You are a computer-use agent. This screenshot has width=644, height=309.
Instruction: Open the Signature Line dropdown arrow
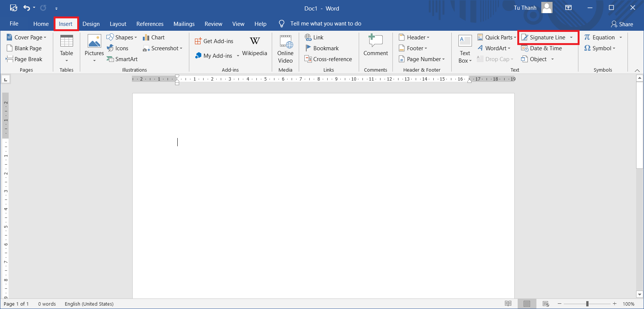coord(571,37)
